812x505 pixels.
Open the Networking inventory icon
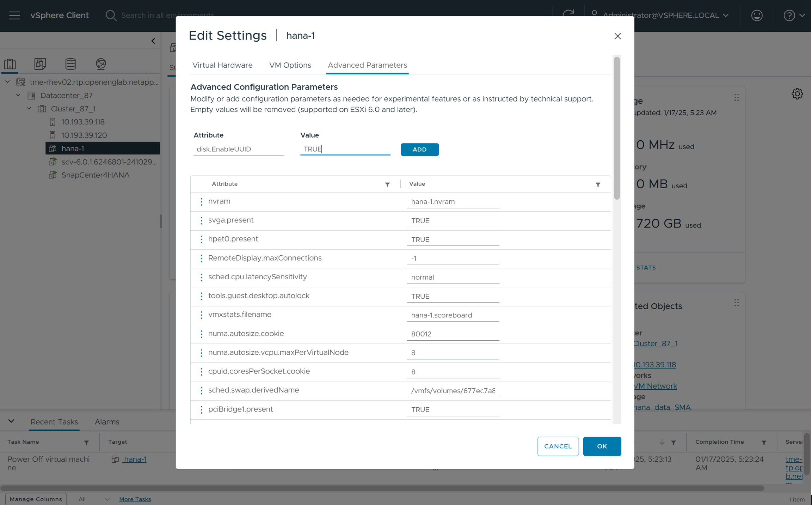tap(101, 64)
